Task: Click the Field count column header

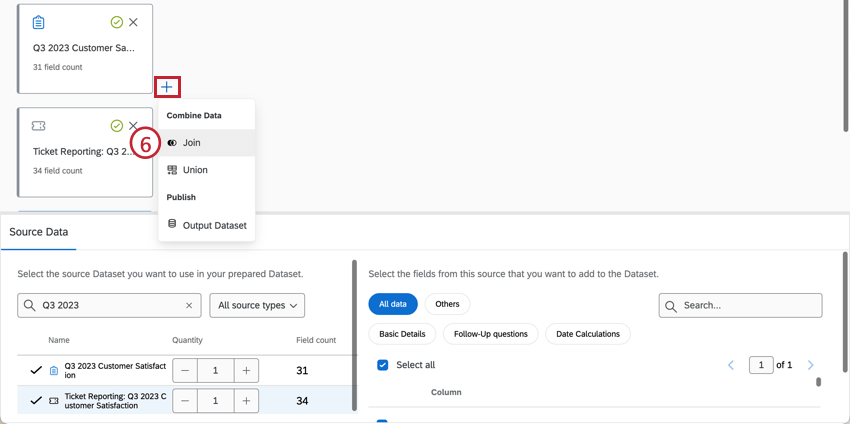Action: (x=315, y=340)
